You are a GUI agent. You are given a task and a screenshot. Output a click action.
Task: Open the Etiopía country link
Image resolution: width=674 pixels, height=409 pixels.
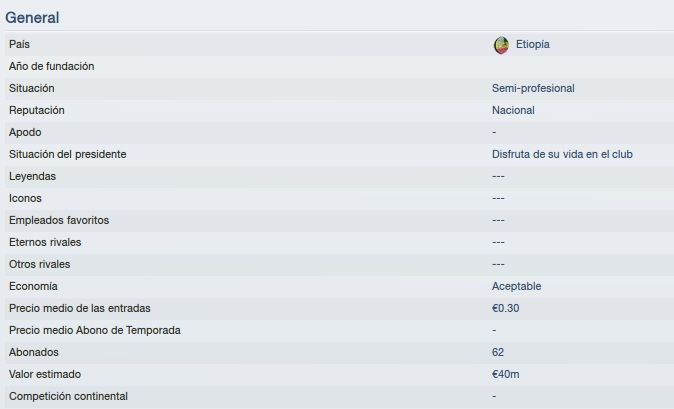pyautogui.click(x=533, y=44)
